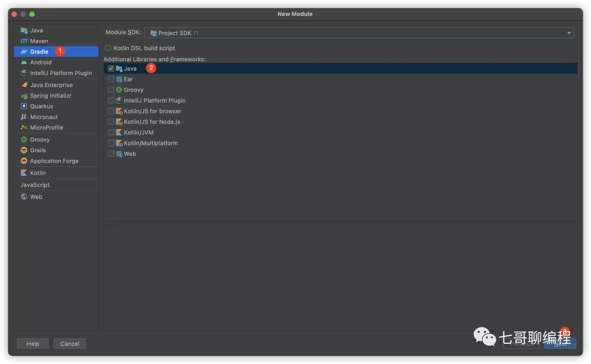Click the Maven icon in sidebar
Image resolution: width=591 pixels, height=364 pixels.
pos(24,41)
